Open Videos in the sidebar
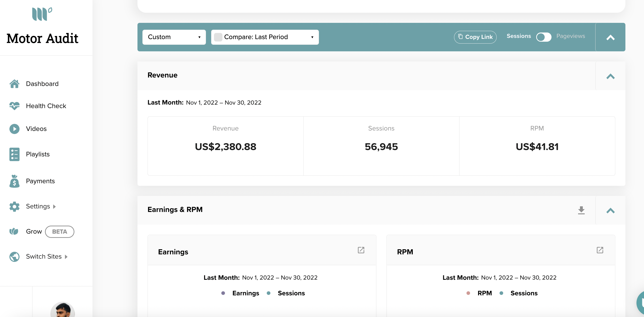Image resolution: width=644 pixels, height=317 pixels. (36, 129)
